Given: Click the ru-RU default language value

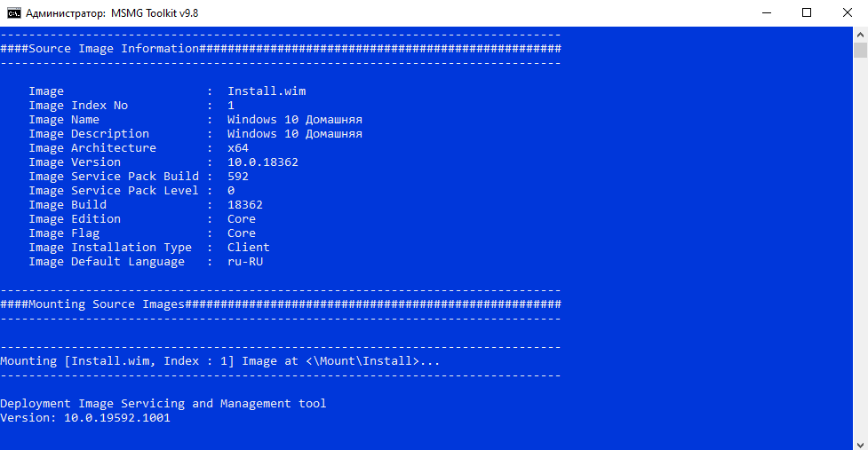Looking at the screenshot, I should (x=245, y=262).
